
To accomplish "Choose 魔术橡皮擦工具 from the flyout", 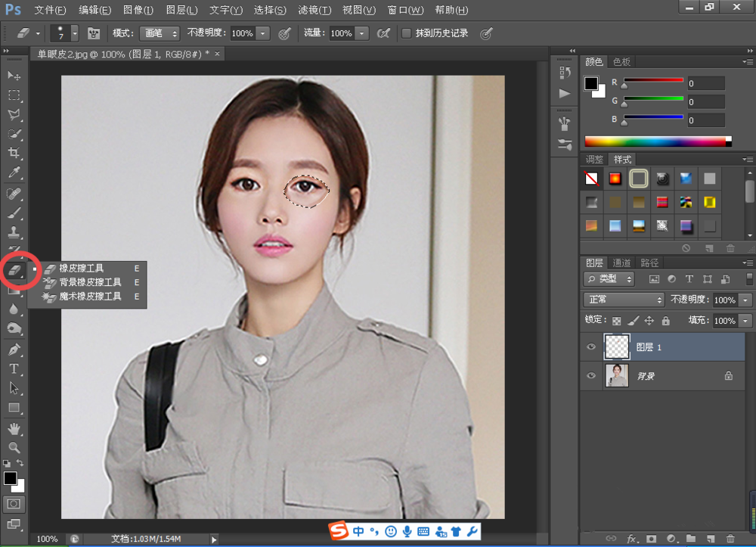I will [90, 297].
